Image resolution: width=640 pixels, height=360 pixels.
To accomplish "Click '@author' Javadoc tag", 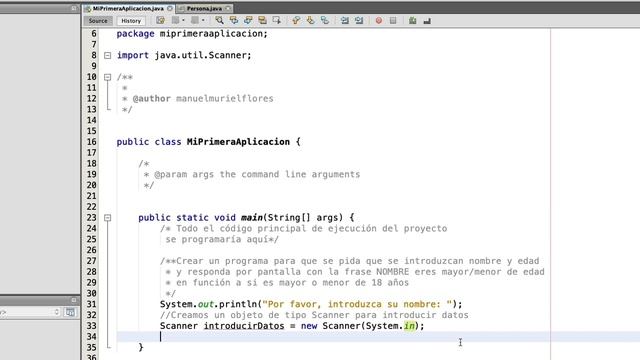I will tap(151, 98).
